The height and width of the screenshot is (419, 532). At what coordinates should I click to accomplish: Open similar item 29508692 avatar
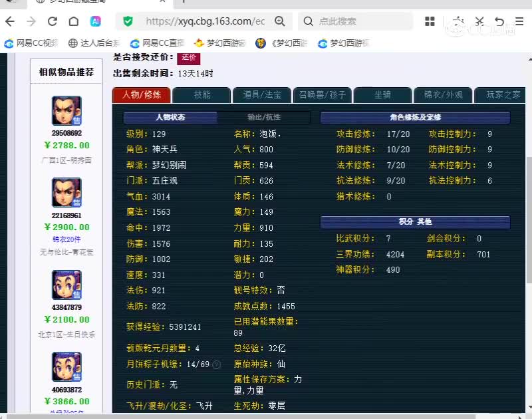66,110
